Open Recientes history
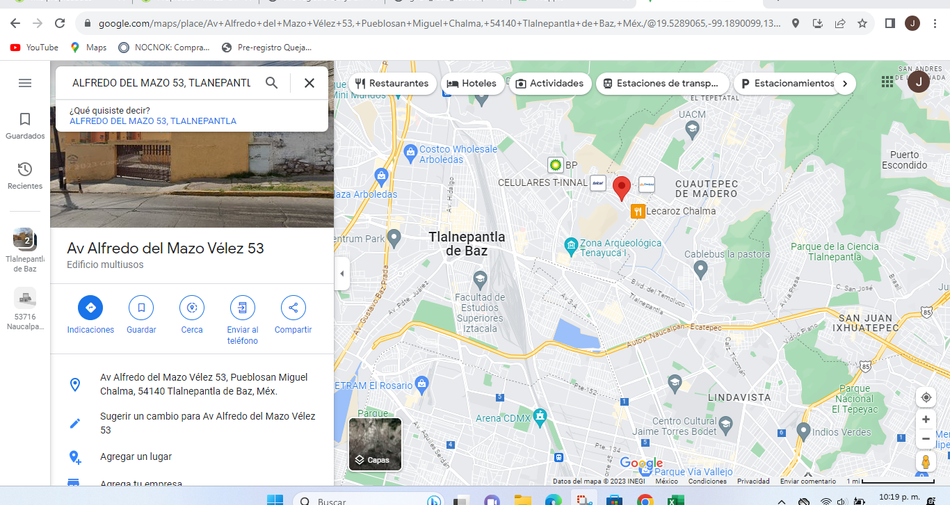950x505 pixels. [25, 176]
